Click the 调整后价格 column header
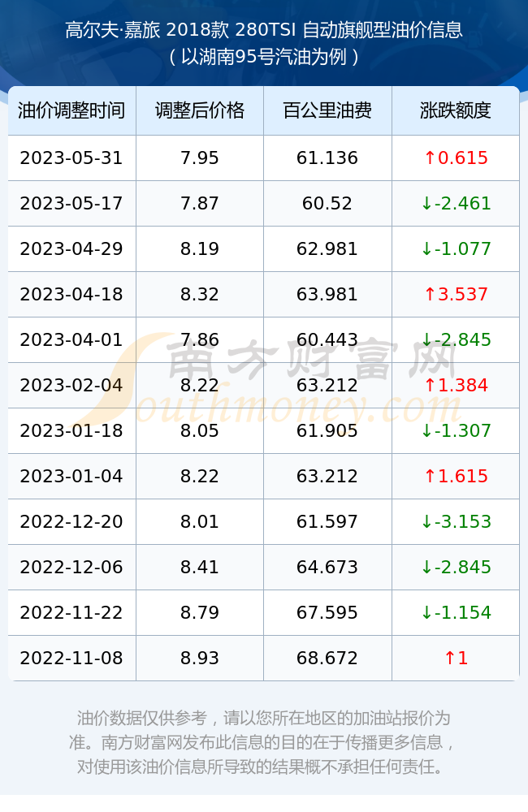This screenshot has height=812, width=528. pos(200,110)
